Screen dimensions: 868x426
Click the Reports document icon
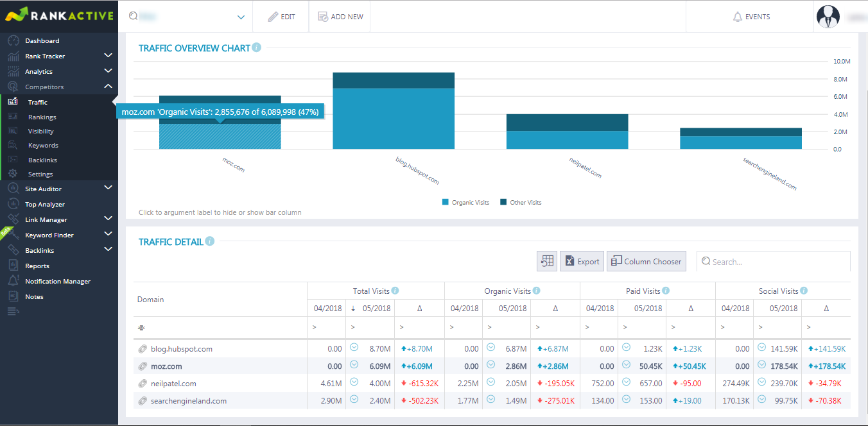pos(13,266)
